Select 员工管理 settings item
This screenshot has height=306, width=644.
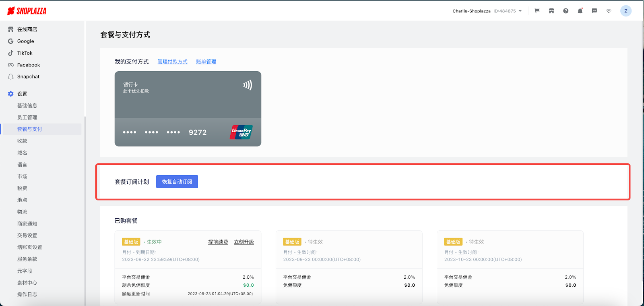pos(27,117)
